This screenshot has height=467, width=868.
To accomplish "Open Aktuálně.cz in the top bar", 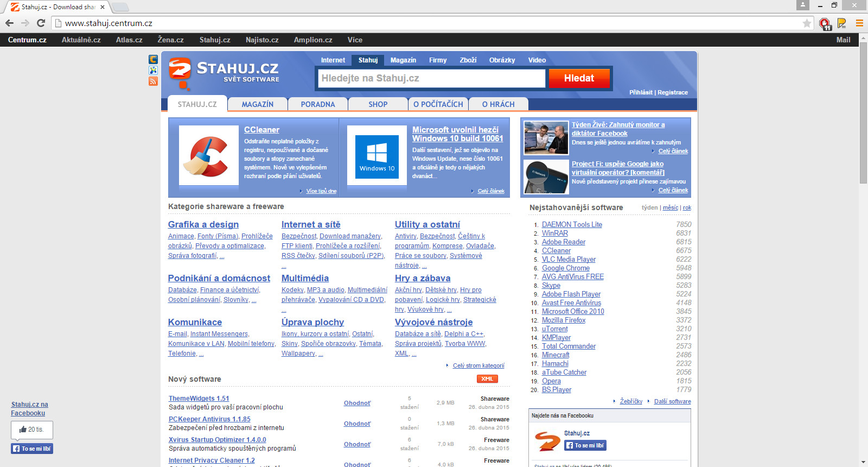I will (81, 40).
